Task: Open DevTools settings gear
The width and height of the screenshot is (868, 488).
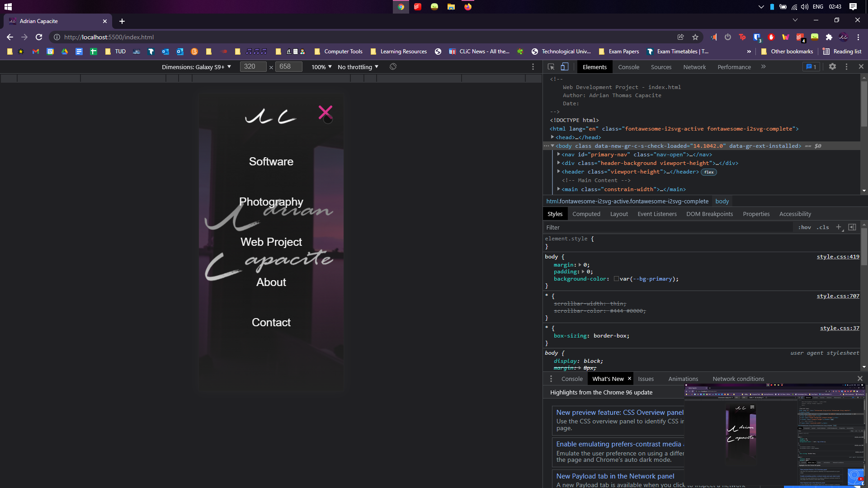Action: [832, 67]
